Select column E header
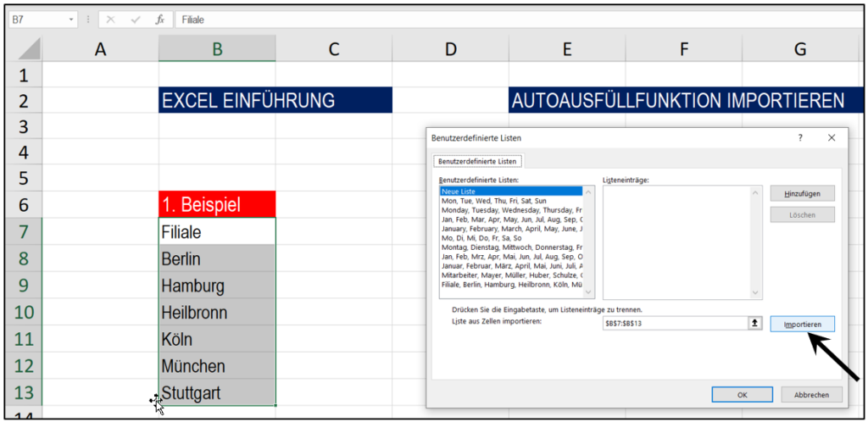 click(x=567, y=49)
